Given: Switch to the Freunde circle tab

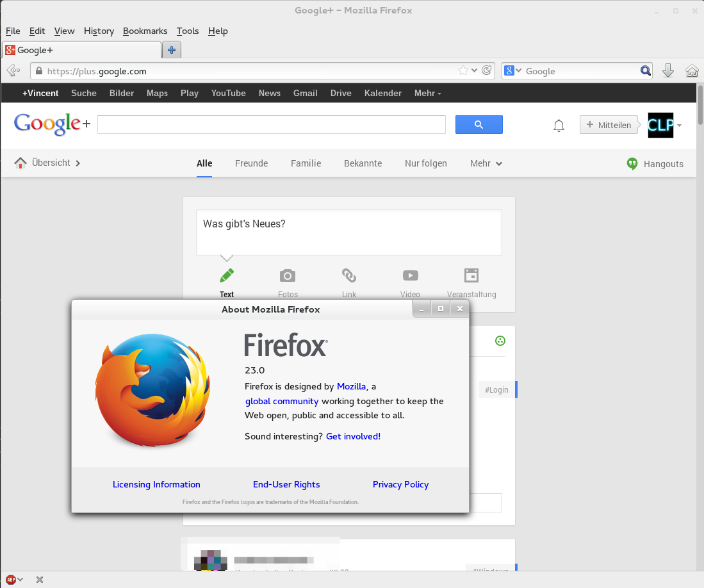Looking at the screenshot, I should pos(251,163).
